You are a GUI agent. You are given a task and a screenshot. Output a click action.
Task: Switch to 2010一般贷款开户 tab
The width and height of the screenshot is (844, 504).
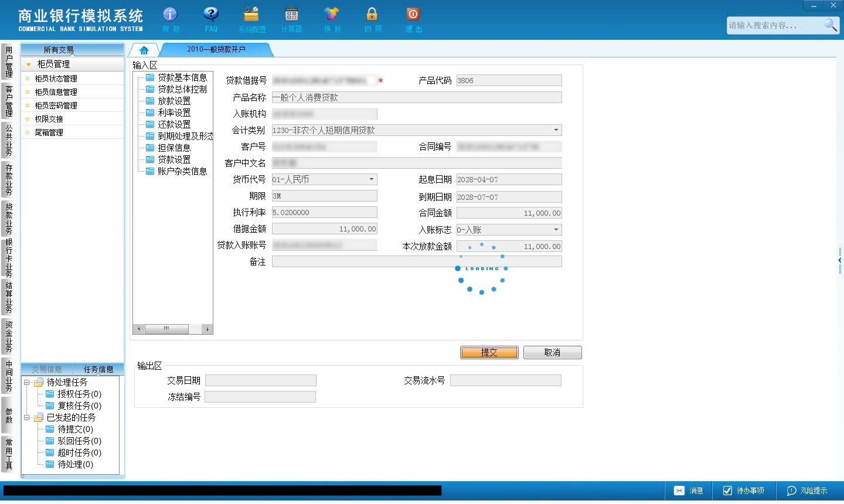[216, 50]
